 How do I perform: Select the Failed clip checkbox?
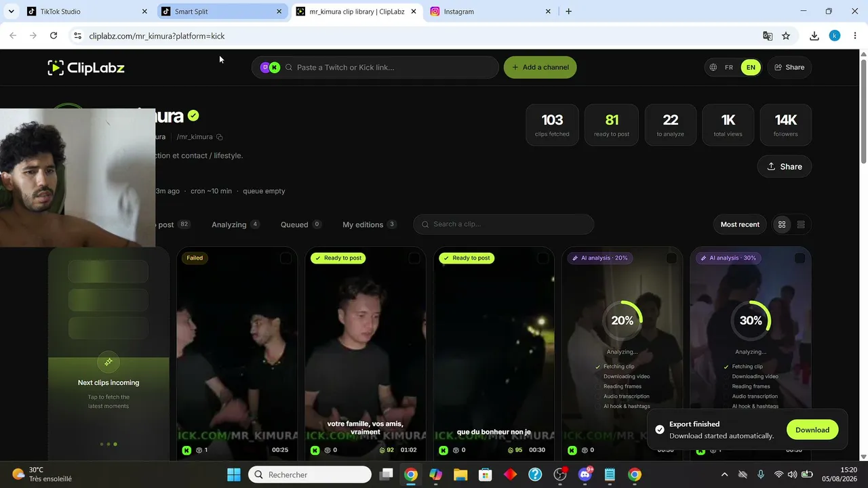point(285,258)
